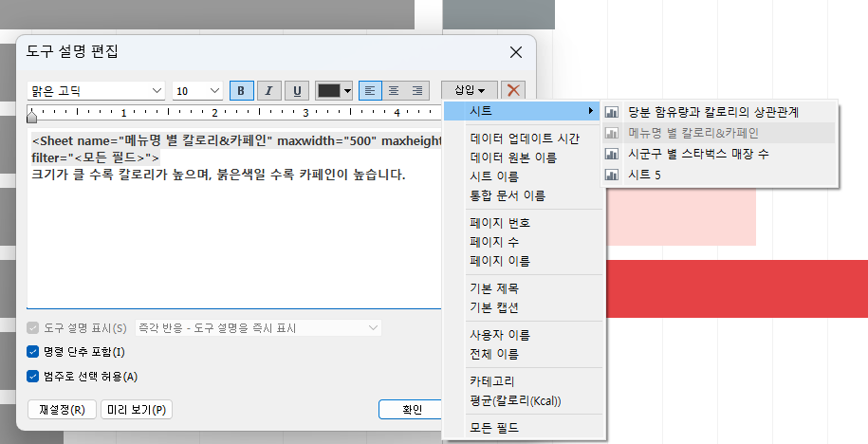Insert 사용자 이름 field

[500, 335]
